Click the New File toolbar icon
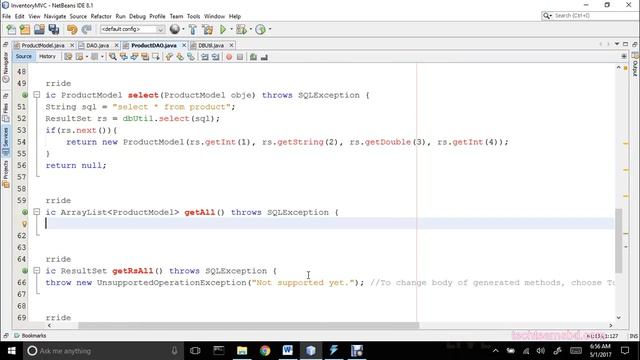The width and height of the screenshot is (640, 360). 11,29
